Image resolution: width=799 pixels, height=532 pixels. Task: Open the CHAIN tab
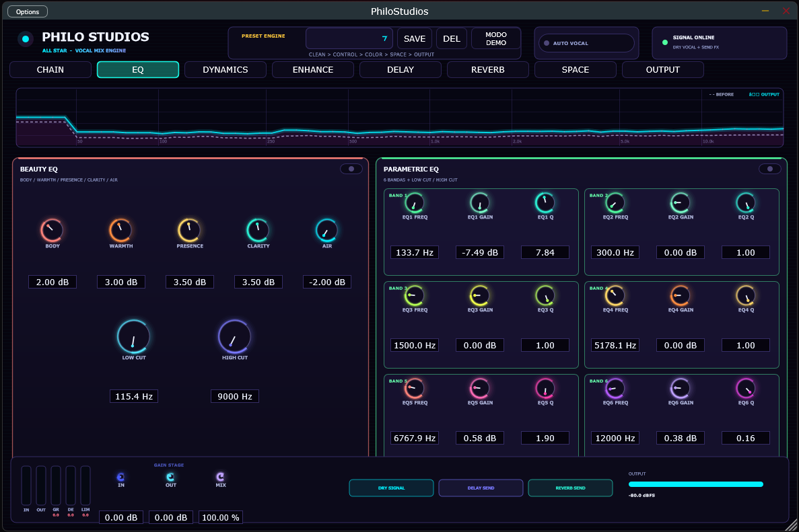click(50, 70)
